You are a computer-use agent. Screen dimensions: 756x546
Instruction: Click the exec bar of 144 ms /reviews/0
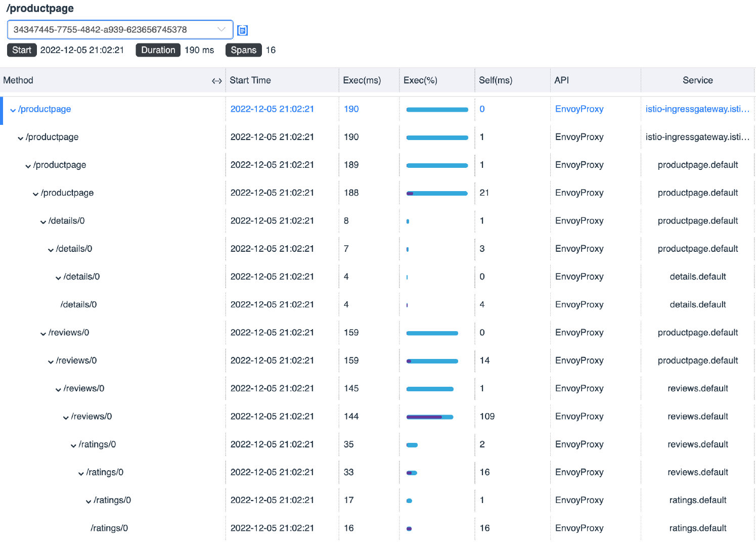click(x=430, y=417)
